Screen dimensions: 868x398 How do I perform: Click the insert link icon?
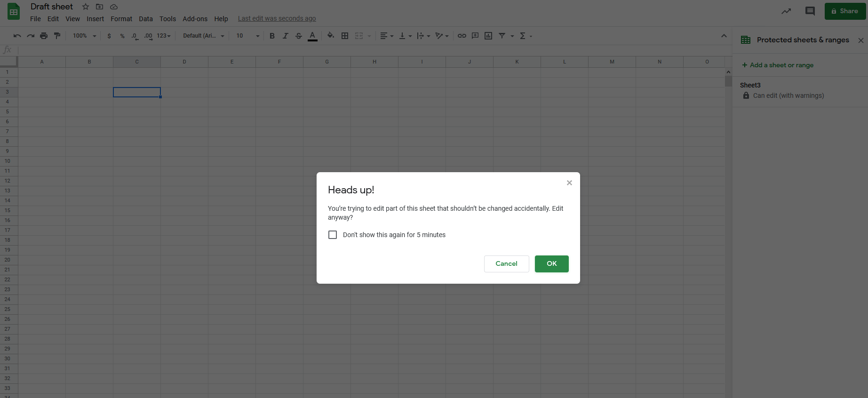click(462, 36)
